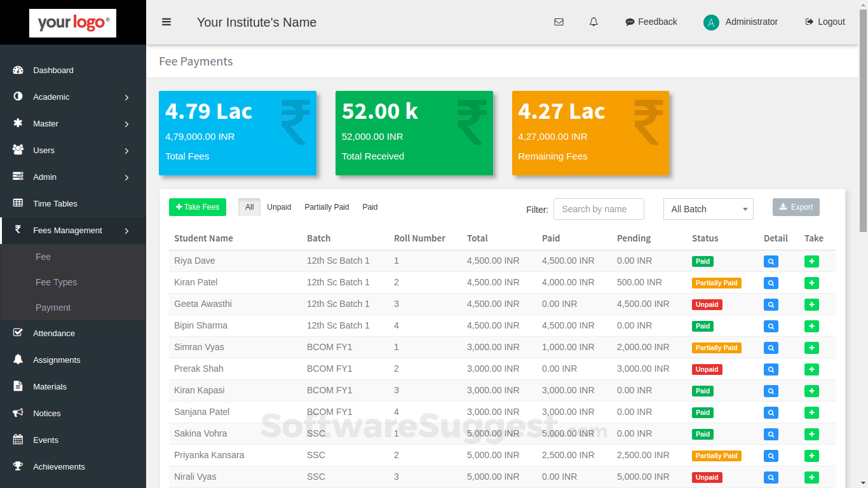View payment details for Riya Dave
This screenshot has width=868, height=488.
[771, 261]
